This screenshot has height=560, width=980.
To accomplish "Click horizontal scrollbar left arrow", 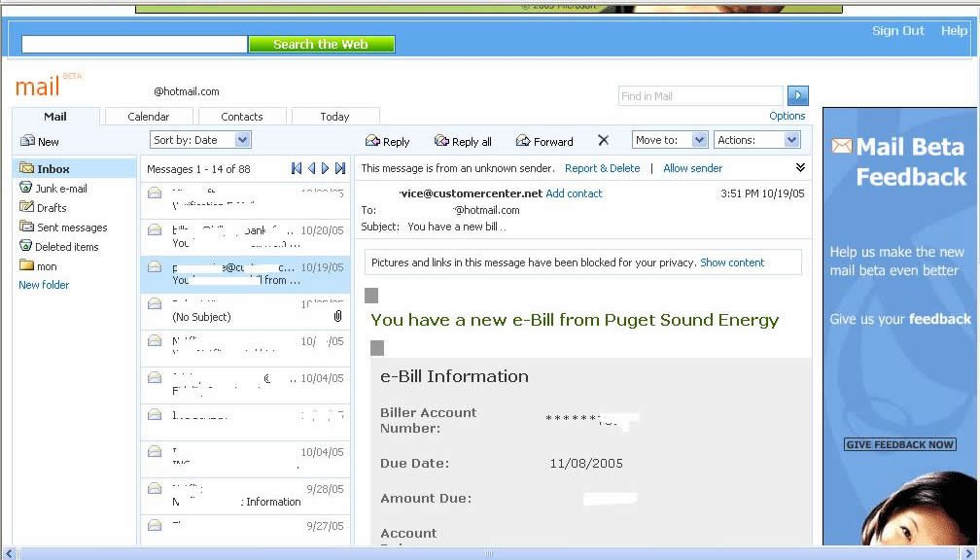I will click(7, 554).
